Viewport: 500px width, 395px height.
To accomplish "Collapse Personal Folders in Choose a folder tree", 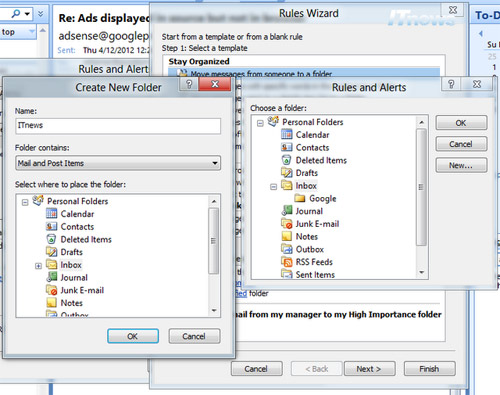I will pyautogui.click(x=260, y=123).
